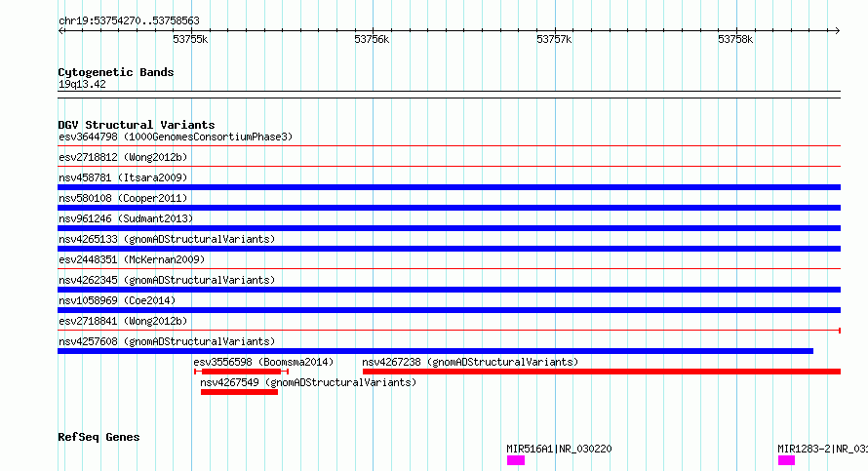Click the RefSeq Genes track title
868x471 pixels.
99,437
